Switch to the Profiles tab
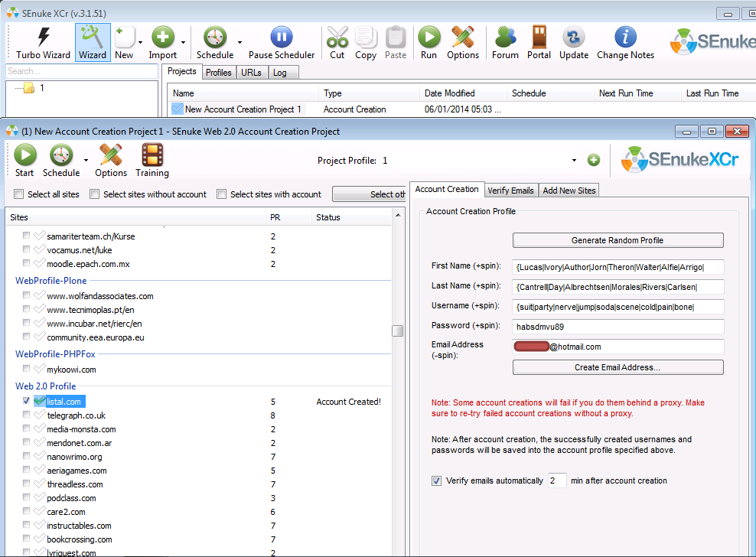756x557 pixels. tap(218, 73)
